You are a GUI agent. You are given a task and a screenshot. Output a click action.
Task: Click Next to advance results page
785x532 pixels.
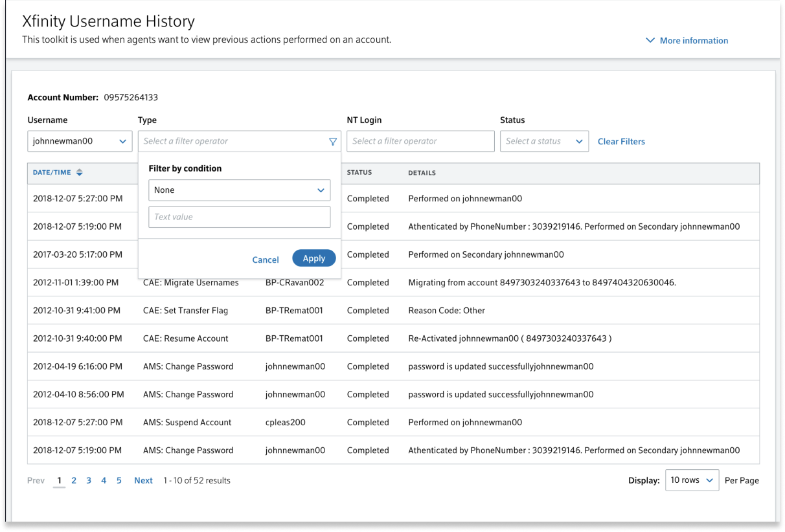point(143,480)
